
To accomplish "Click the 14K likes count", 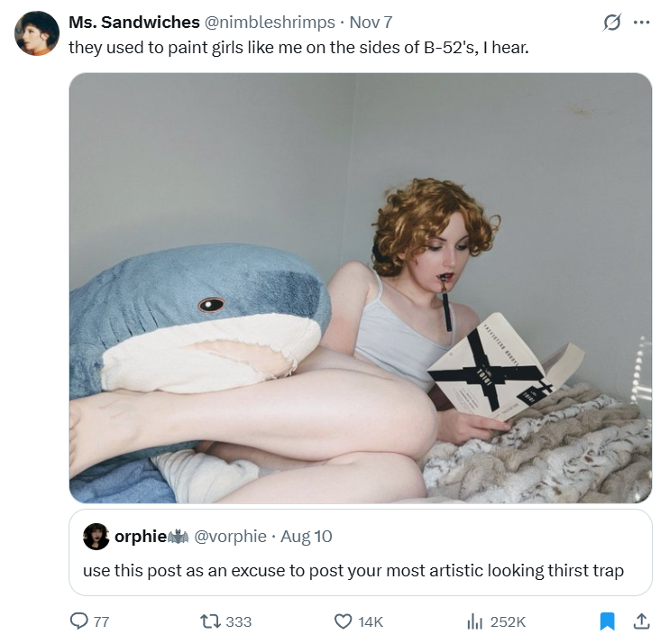I will pos(371,621).
